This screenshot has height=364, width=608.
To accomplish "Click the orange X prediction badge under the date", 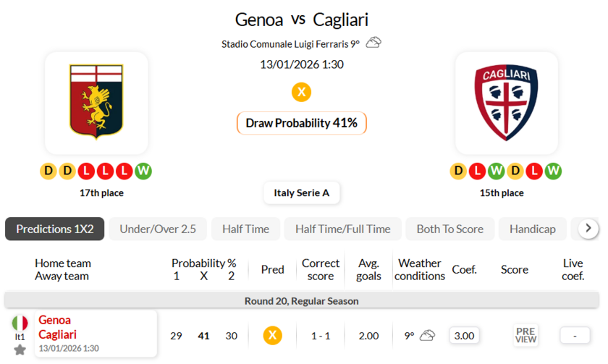I will (x=301, y=92).
